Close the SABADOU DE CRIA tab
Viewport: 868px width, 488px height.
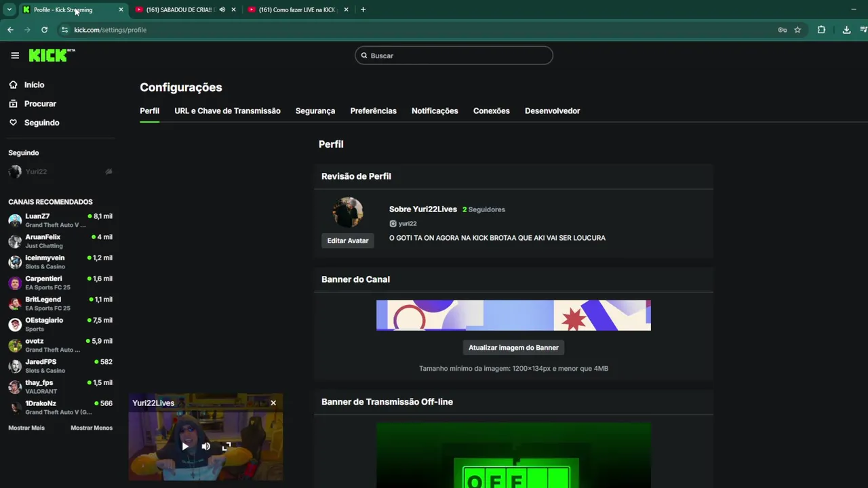(x=233, y=9)
